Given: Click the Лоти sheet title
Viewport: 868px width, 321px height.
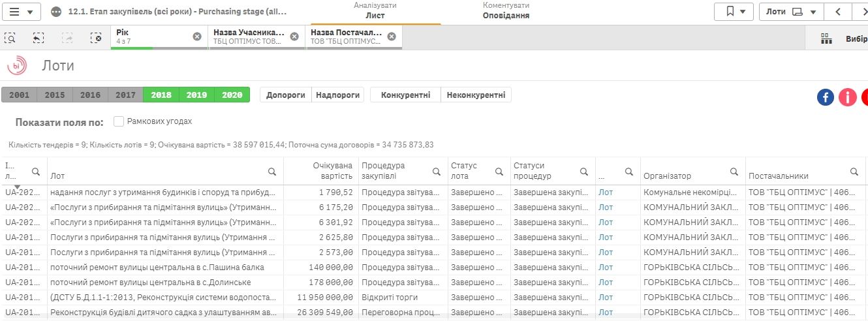Looking at the screenshot, I should tap(58, 66).
